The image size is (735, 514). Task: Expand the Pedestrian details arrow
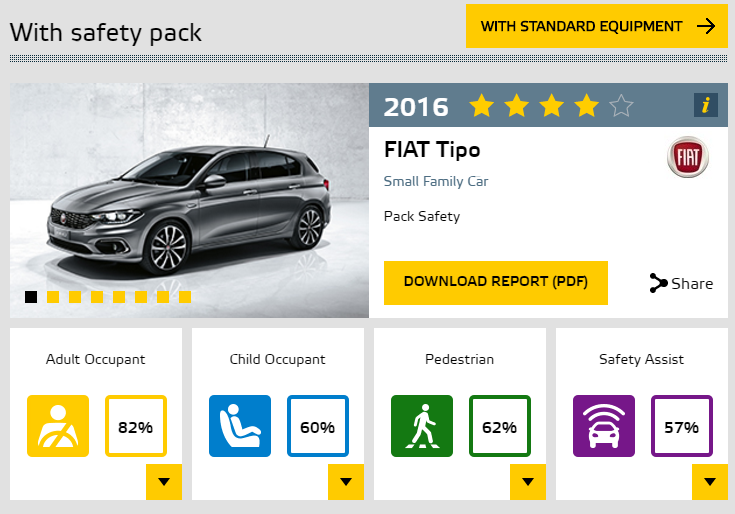[x=528, y=482]
